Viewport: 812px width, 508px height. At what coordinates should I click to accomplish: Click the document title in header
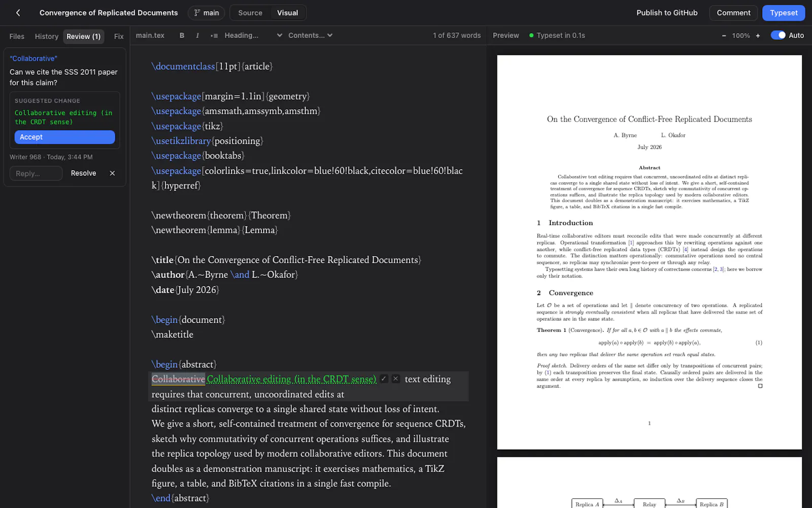pos(109,13)
